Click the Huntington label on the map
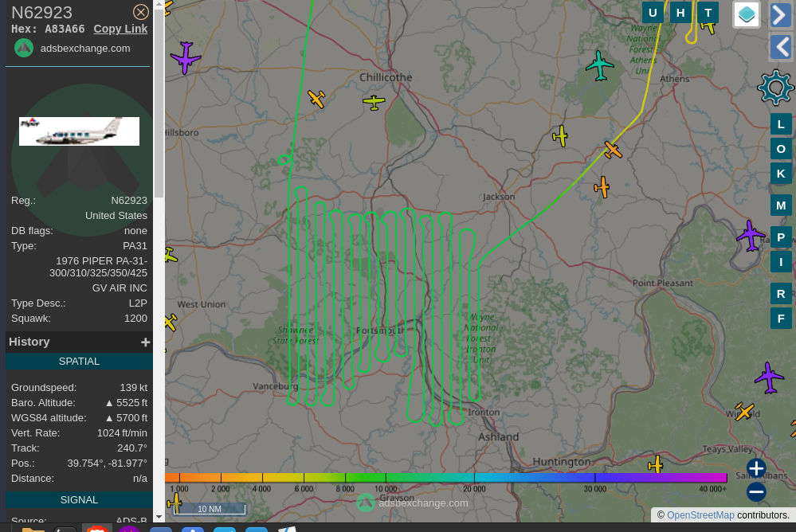The width and height of the screenshot is (796, 532). click(x=562, y=462)
